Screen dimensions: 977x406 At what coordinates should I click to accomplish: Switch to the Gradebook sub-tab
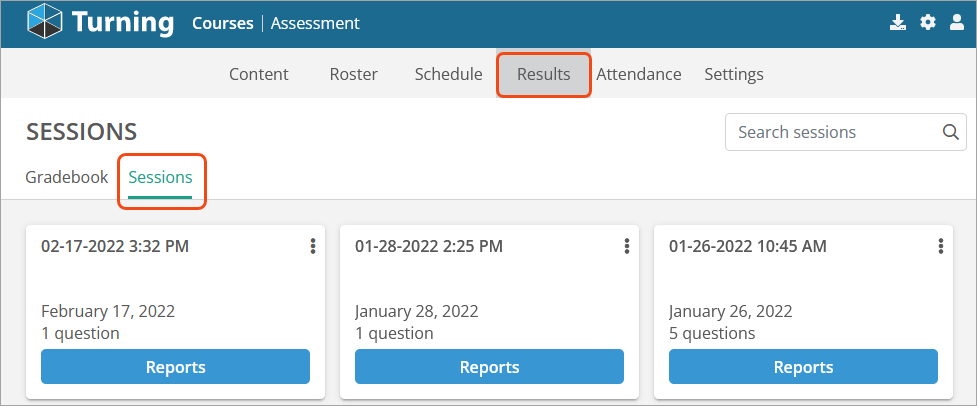tap(67, 177)
